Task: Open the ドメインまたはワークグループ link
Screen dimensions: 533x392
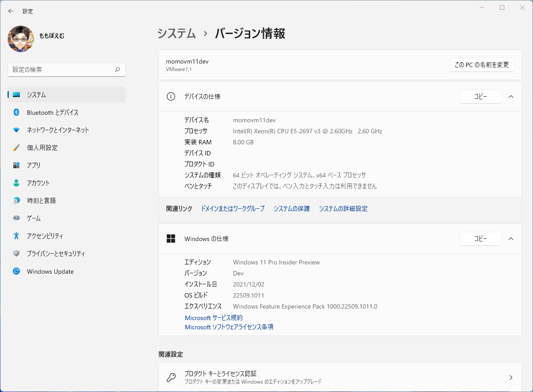Action: (x=233, y=209)
